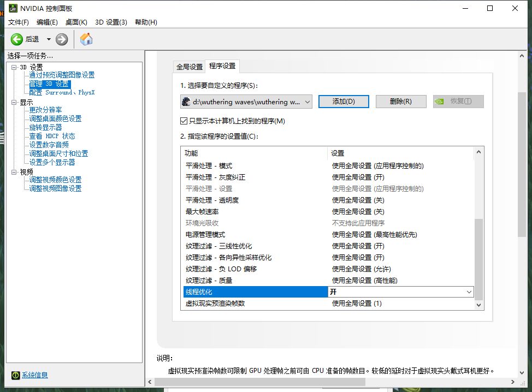Click the Wuthering Waves program icon
The image size is (532, 392).
click(186, 102)
